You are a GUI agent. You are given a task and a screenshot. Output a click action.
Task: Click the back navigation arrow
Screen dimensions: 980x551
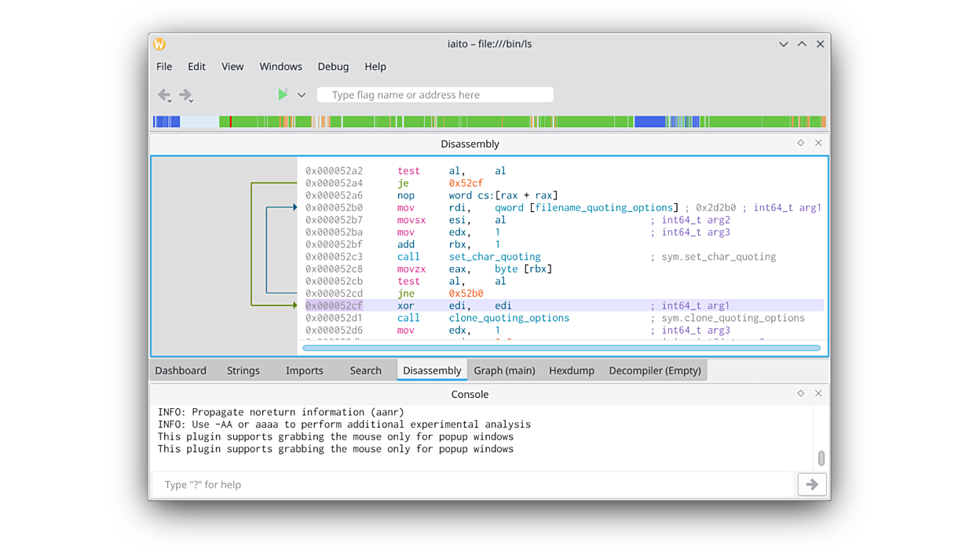163,95
